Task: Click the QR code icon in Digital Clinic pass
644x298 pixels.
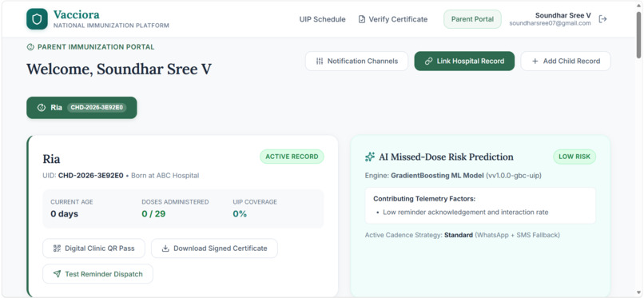Action: click(x=57, y=248)
